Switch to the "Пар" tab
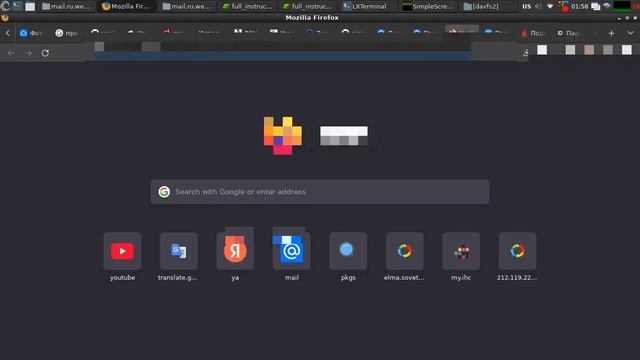 point(569,33)
